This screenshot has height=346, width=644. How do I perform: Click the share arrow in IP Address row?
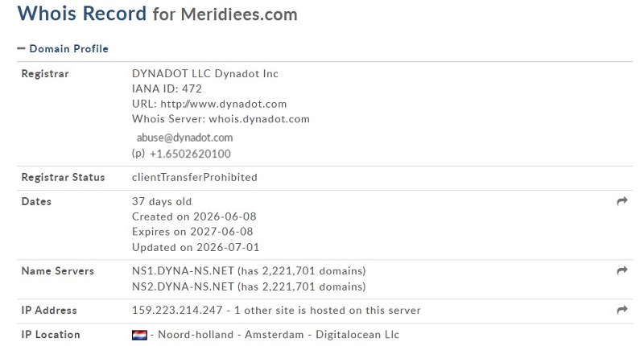pyautogui.click(x=622, y=310)
